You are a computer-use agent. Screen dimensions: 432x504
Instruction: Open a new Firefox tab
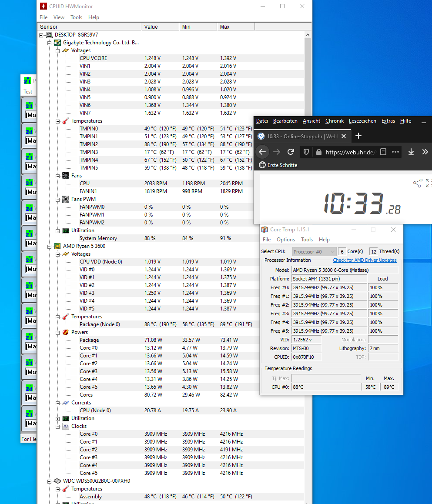358,136
